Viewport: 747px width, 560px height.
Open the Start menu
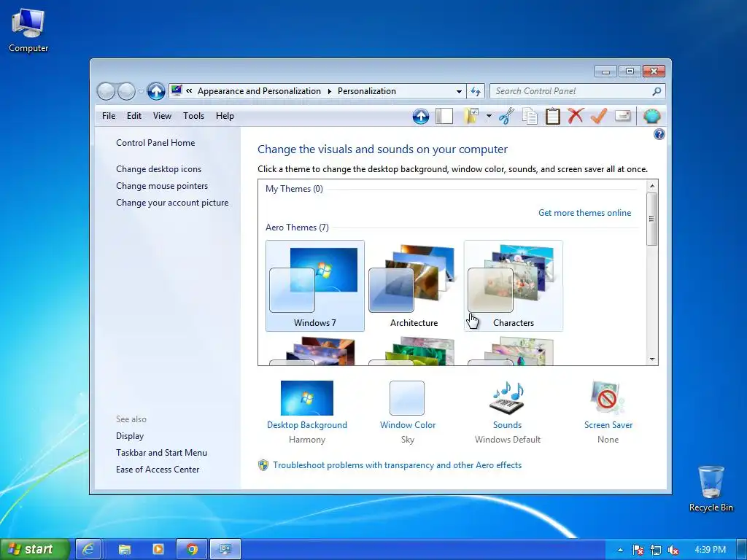pos(35,549)
